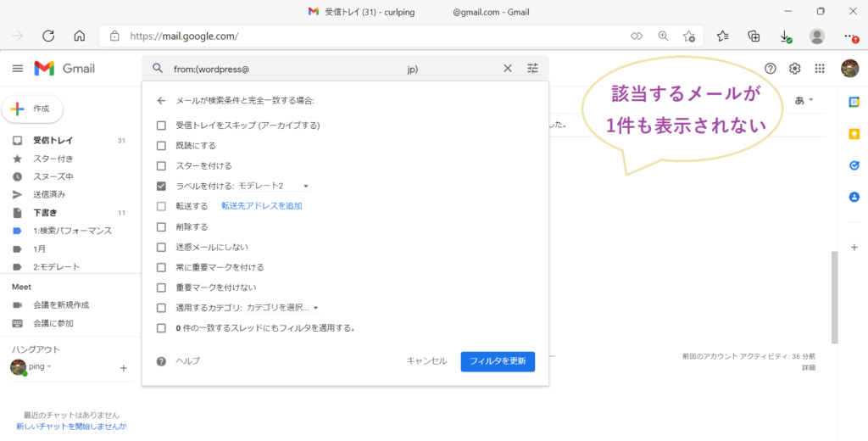This screenshot has width=868, height=441.
Task: Click the フィルタを更新 button
Action: tap(498, 361)
